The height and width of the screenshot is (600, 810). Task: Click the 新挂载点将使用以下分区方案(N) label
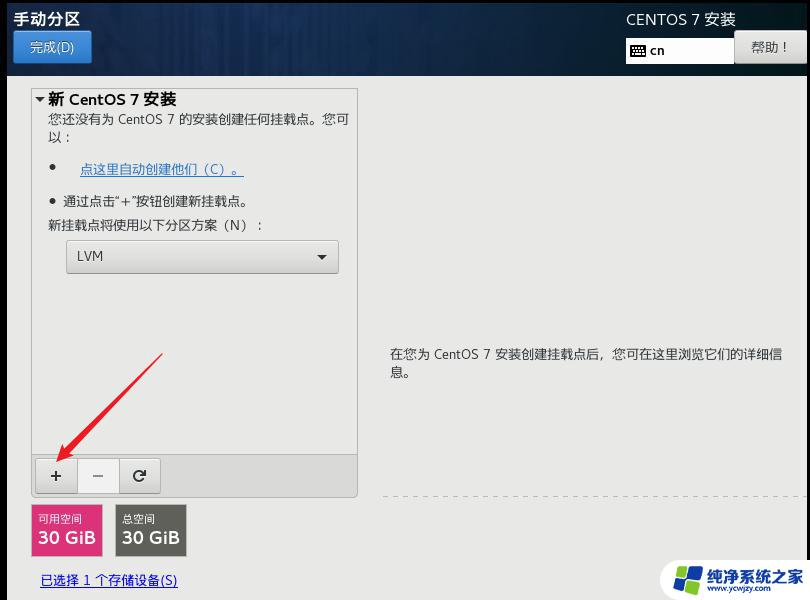point(155,225)
